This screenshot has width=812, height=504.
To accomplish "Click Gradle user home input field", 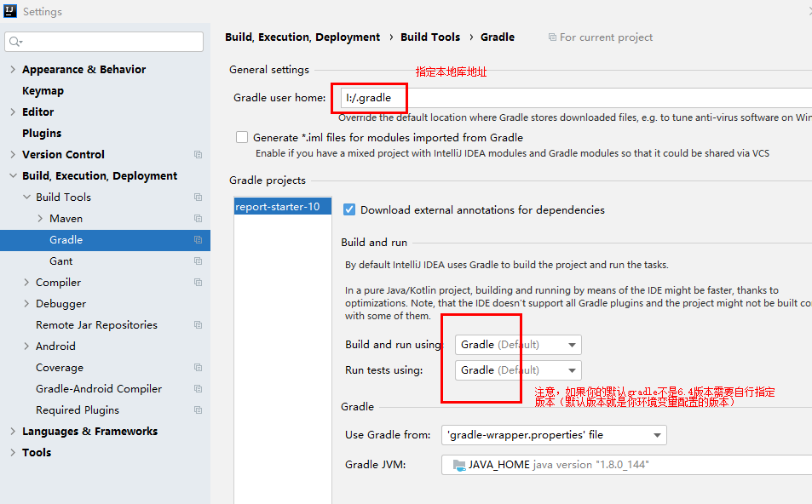I will click(576, 98).
